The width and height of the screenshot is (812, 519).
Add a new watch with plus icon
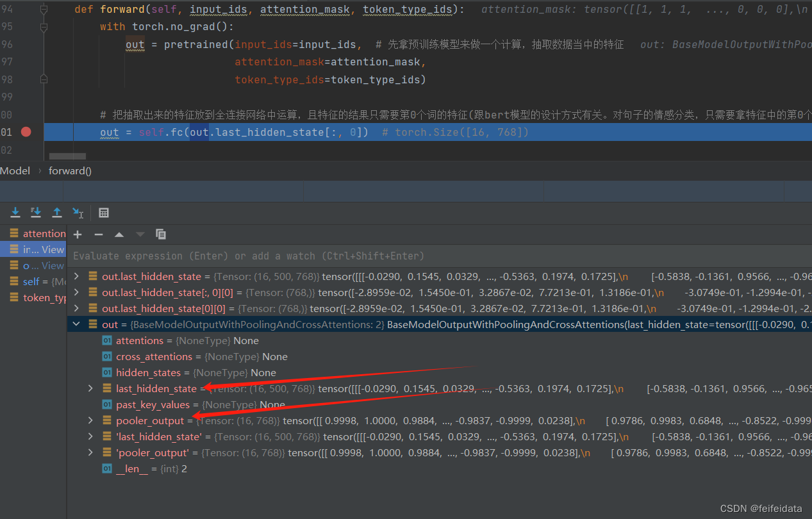(78, 235)
